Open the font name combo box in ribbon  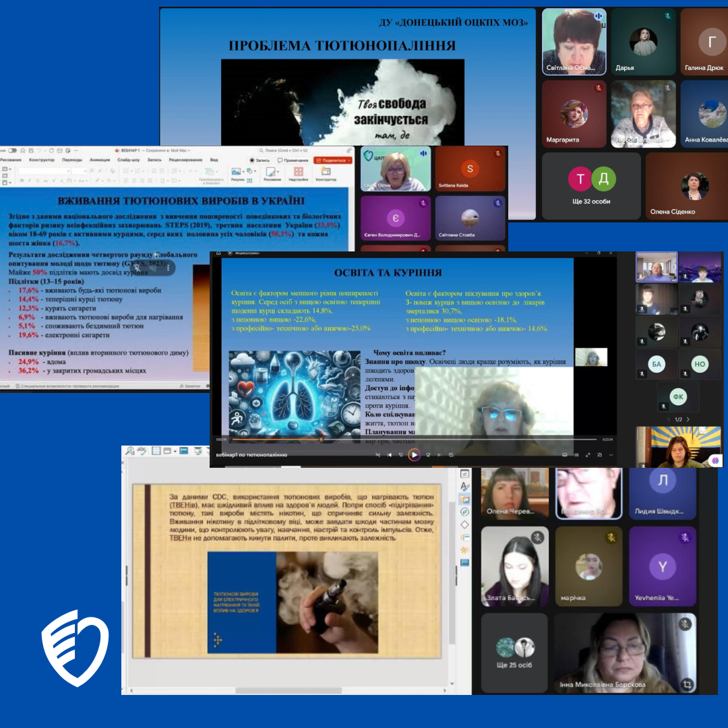tap(44, 171)
